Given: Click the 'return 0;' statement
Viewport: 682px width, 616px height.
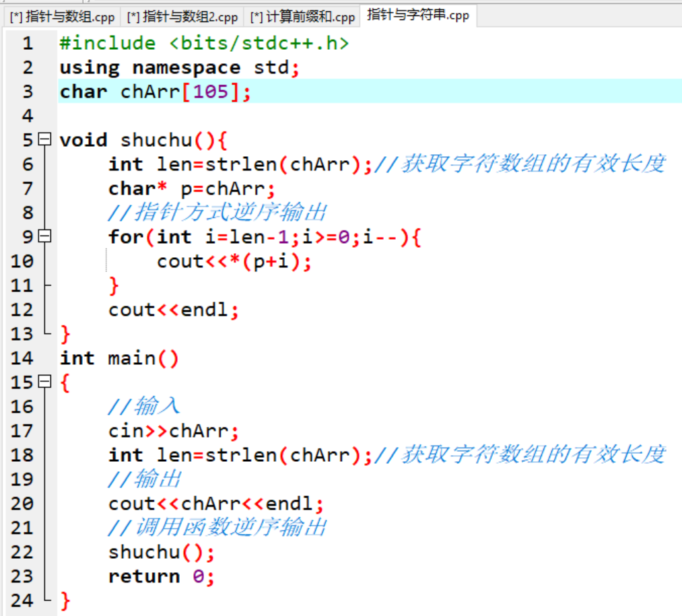Looking at the screenshot, I should pyautogui.click(x=162, y=576).
